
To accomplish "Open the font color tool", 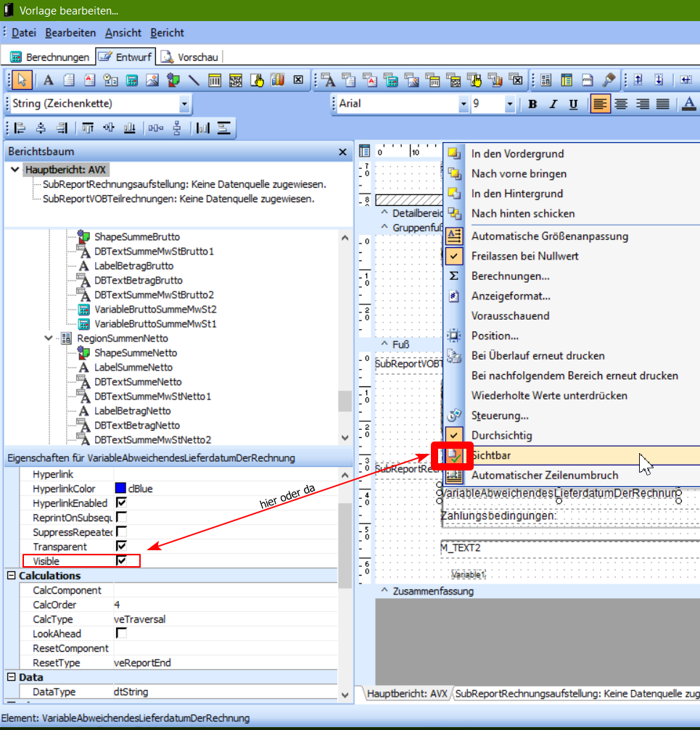I will (689, 104).
